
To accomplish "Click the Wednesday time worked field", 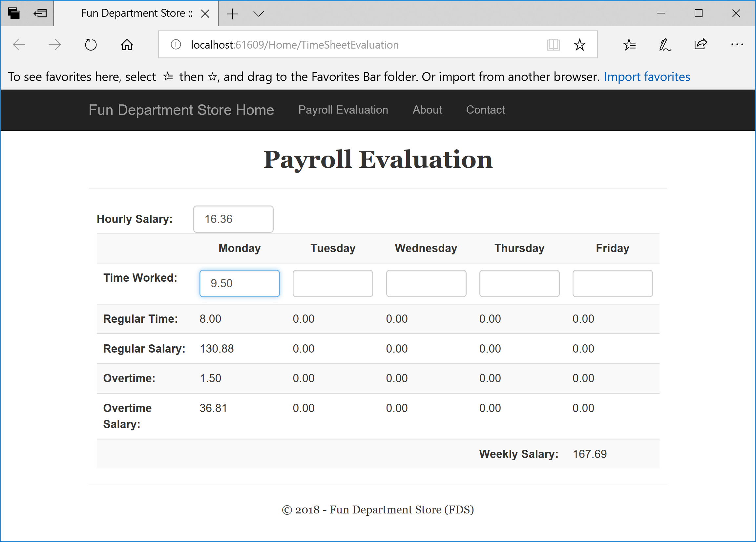I will tap(426, 284).
